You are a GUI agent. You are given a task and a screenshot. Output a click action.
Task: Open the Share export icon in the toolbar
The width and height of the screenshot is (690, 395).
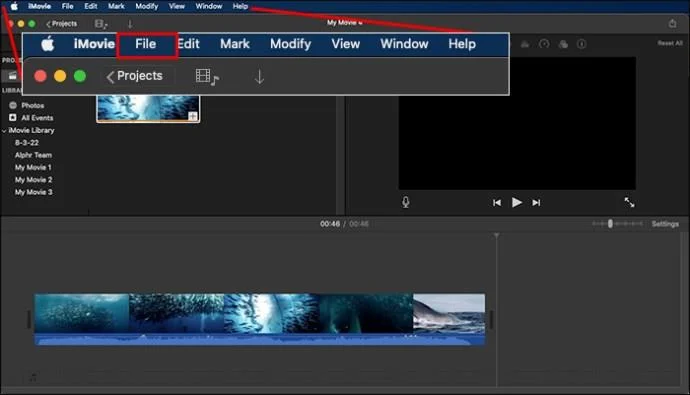tap(672, 23)
